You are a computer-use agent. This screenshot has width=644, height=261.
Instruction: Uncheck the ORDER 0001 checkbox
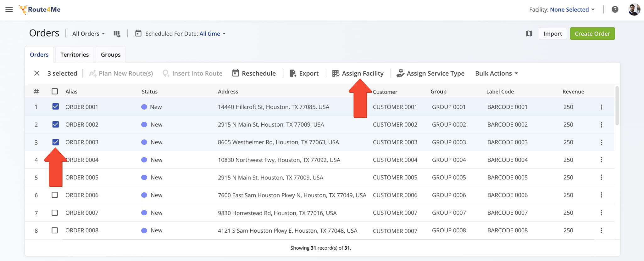coord(56,106)
